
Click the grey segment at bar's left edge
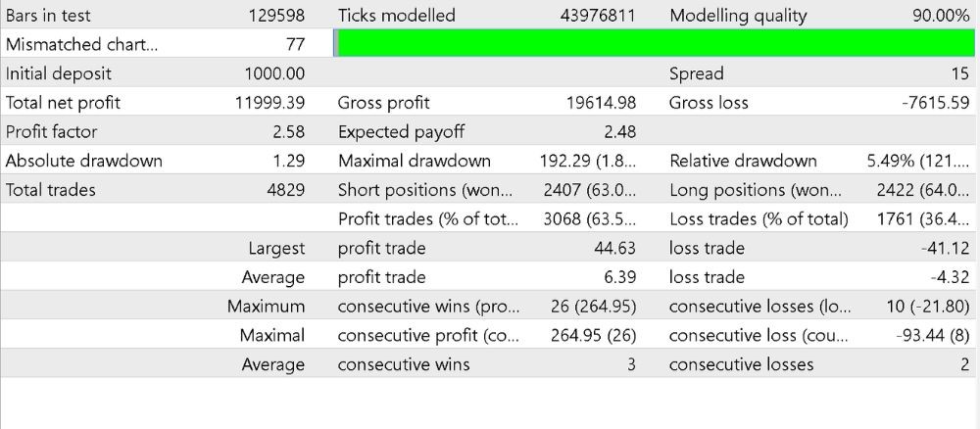click(x=336, y=44)
